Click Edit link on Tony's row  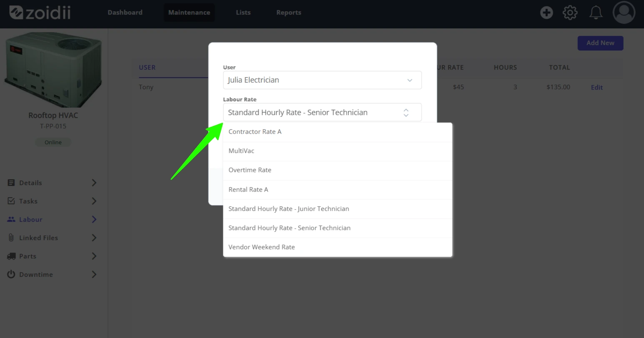(597, 87)
